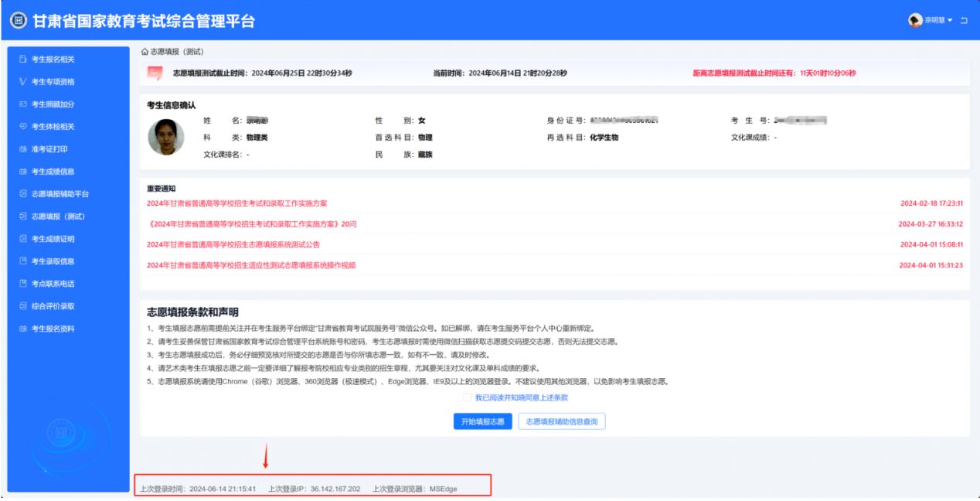The height and width of the screenshot is (501, 980).
Task: Click the last login time 2024-06-14 21:15:41
Action: coord(223,489)
